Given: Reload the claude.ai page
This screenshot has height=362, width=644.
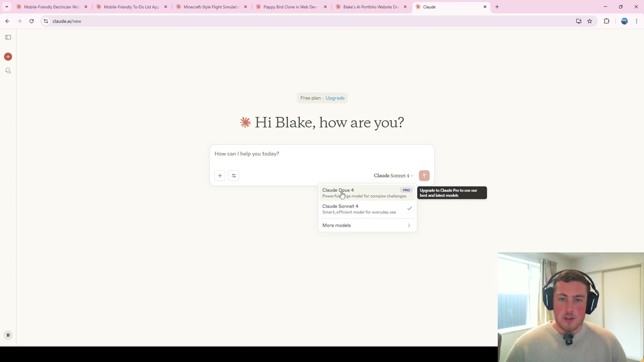Looking at the screenshot, I should 31,21.
